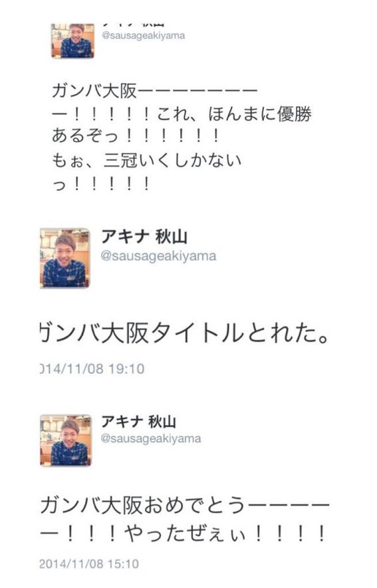Open the profile photo on the topmost tweet
Screen dimensions: 377x588
(72, 41)
